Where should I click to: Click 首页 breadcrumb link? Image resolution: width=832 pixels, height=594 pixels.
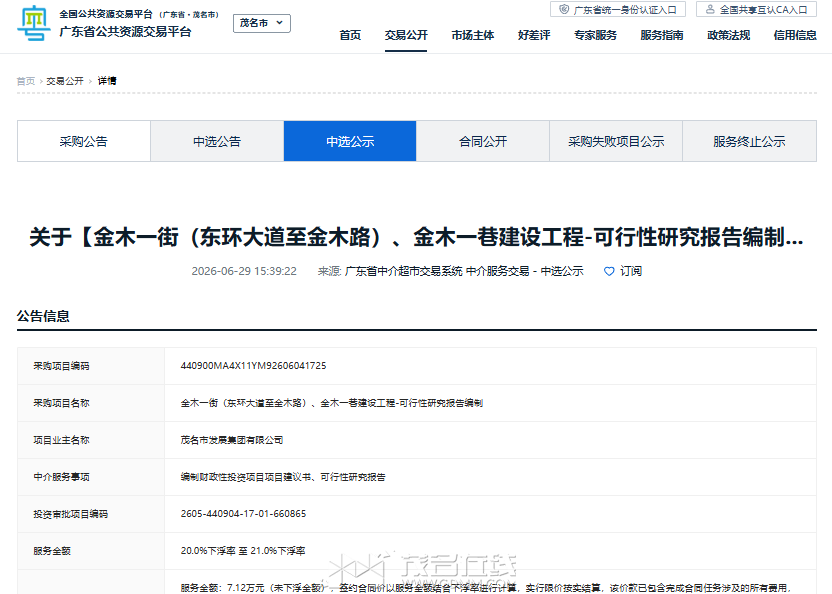25,81
